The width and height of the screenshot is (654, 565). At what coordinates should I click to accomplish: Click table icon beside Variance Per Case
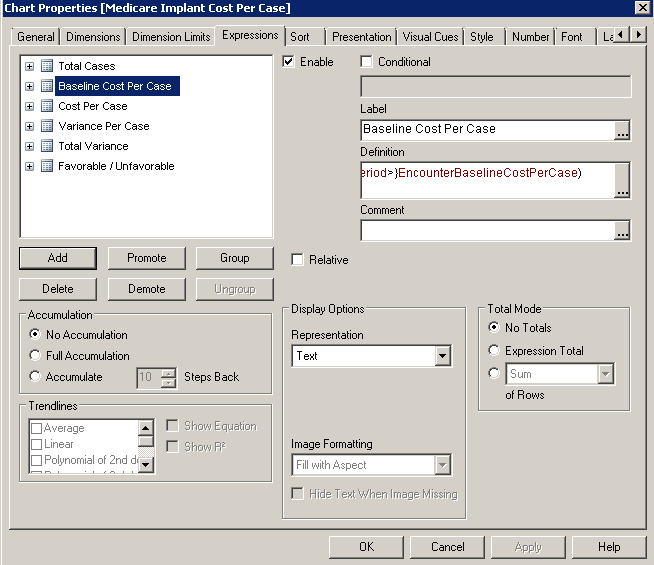coord(47,126)
